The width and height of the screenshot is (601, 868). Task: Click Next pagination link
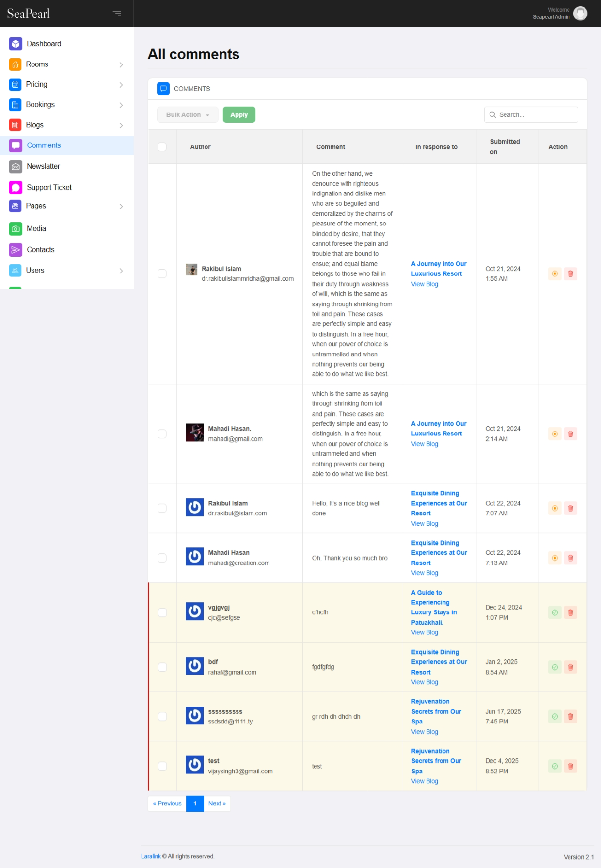(x=217, y=804)
